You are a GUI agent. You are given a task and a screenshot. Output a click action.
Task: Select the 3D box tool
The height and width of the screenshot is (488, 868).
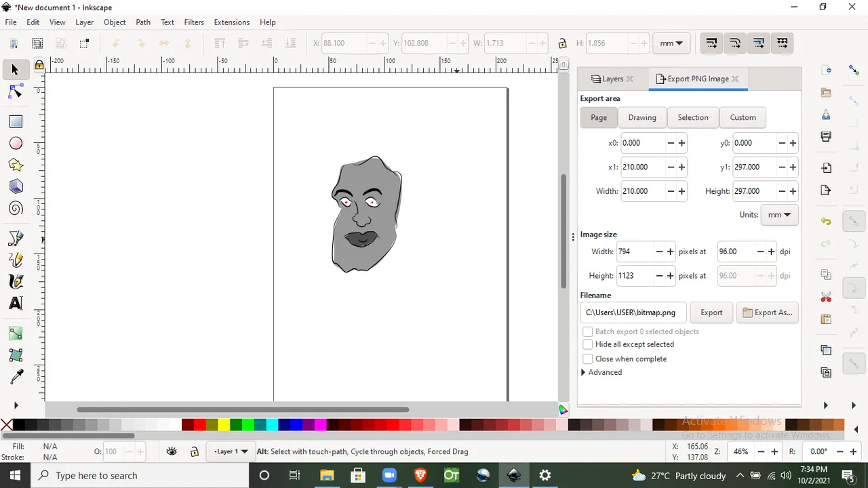click(16, 186)
